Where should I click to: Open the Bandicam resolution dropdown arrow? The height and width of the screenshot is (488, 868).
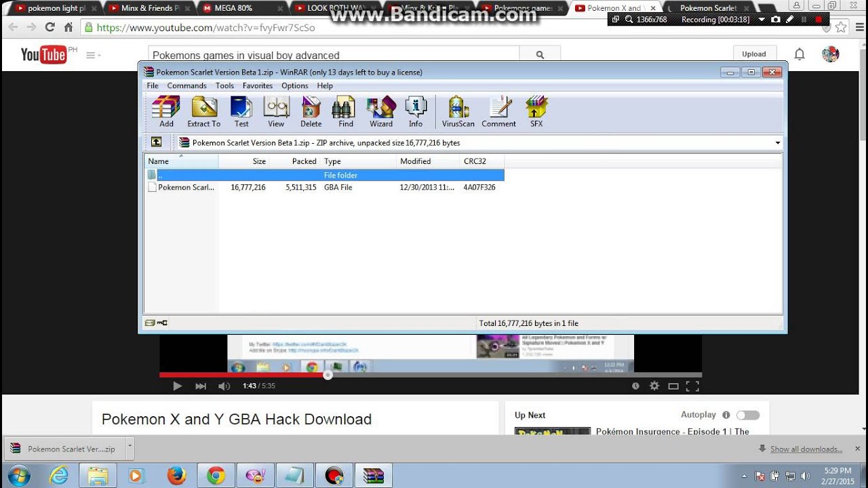pyautogui.click(x=762, y=20)
